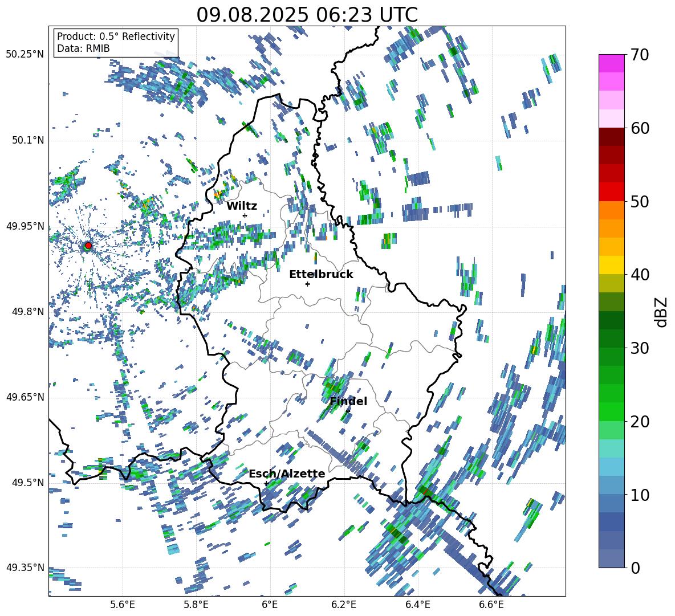Click the Esch/Alzette city label
Screen dimensions: 675x616
point(287,474)
